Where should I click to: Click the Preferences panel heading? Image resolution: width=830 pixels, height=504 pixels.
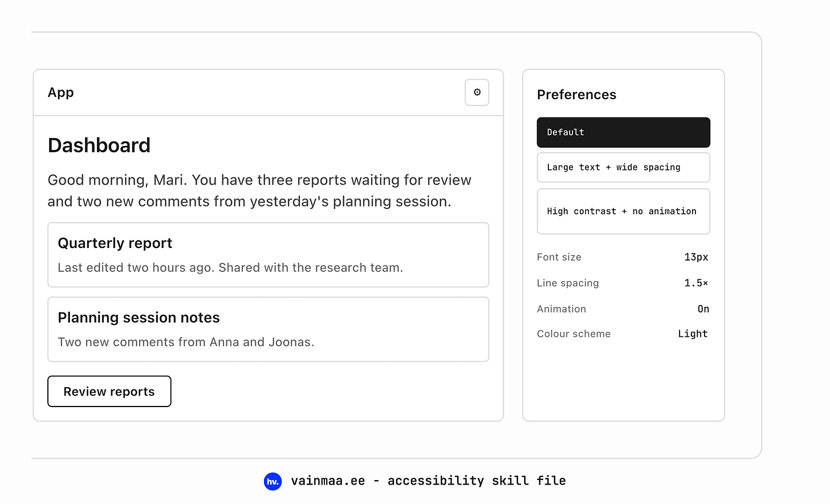576,95
